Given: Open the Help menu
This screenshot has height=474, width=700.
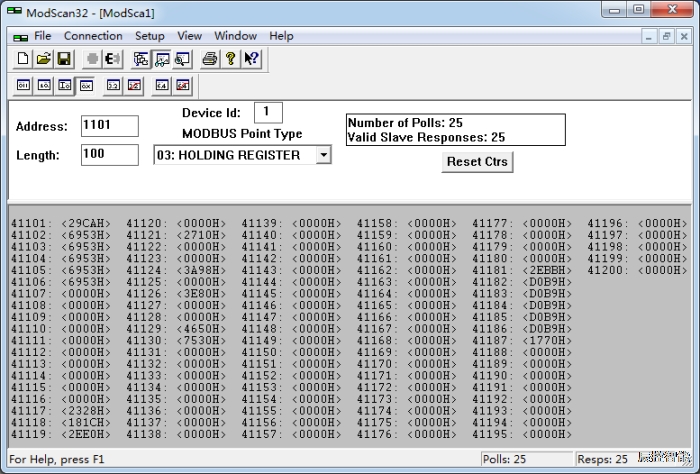Looking at the screenshot, I should (x=282, y=36).
